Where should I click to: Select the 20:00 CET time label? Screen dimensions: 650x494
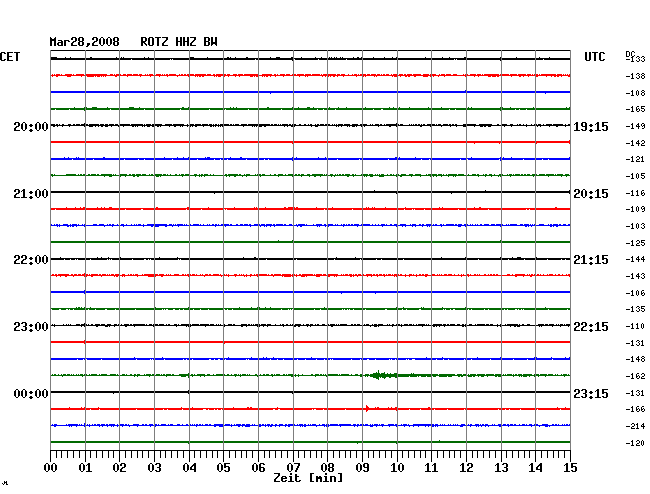click(31, 126)
